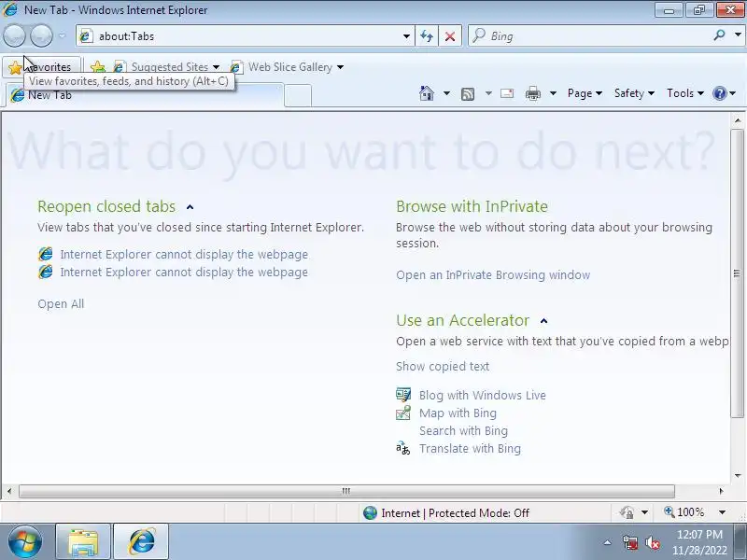Click the Bing search box
747x560 pixels.
589,36
